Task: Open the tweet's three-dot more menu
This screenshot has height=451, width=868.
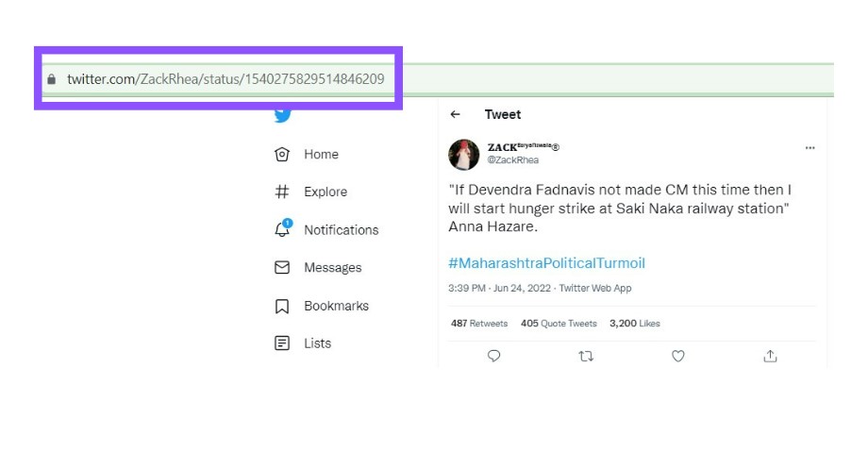Action: tap(810, 148)
